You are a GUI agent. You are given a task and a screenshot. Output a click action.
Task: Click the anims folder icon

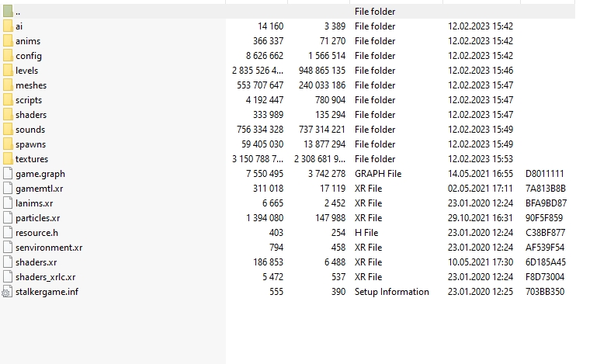pyautogui.click(x=8, y=41)
